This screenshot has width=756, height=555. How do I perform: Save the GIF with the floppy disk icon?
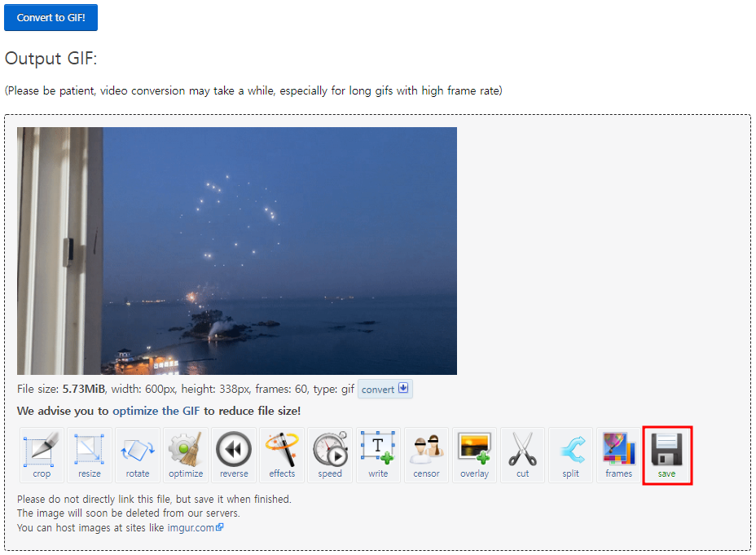(x=667, y=455)
